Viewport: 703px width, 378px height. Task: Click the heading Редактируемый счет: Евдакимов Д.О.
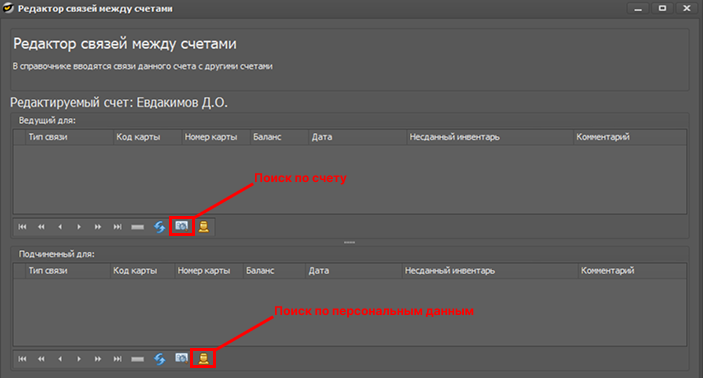tap(119, 103)
